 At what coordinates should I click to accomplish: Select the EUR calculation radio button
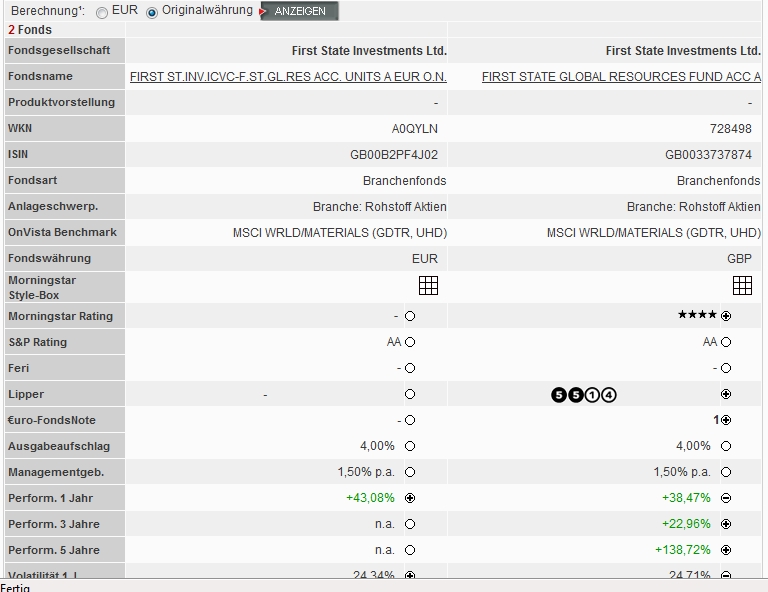click(x=103, y=13)
